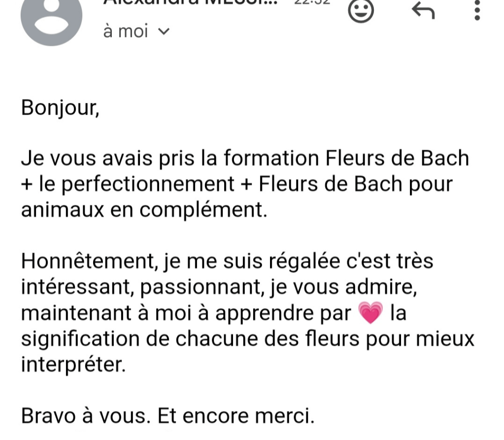Click the sender's profile avatar
504x440 pixels.
pos(51,20)
